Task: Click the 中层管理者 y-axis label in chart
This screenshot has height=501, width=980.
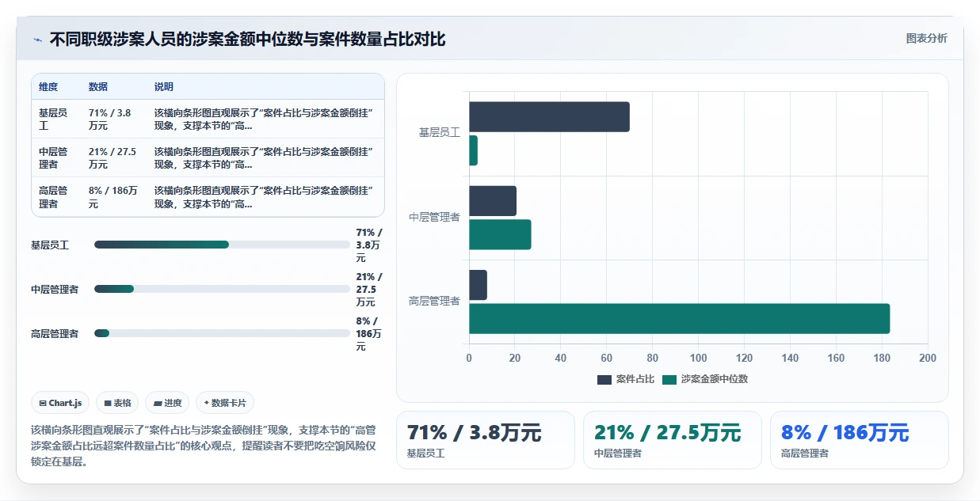Action: (x=434, y=217)
